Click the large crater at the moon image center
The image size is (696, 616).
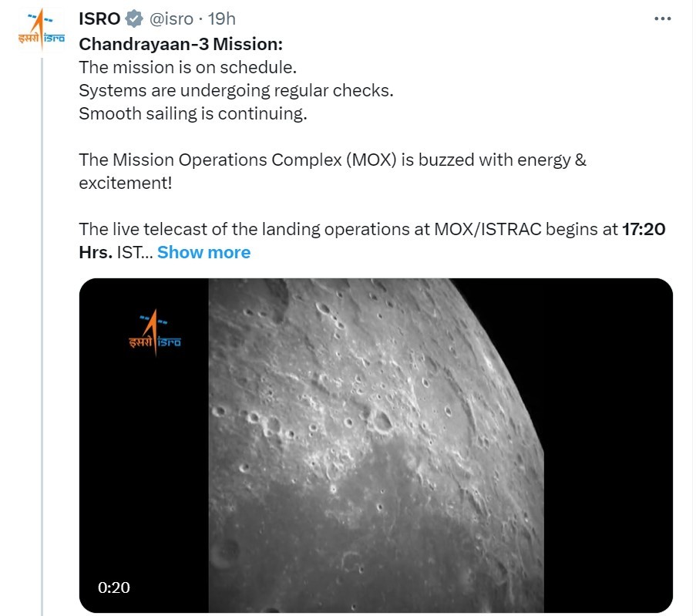pos(382,422)
